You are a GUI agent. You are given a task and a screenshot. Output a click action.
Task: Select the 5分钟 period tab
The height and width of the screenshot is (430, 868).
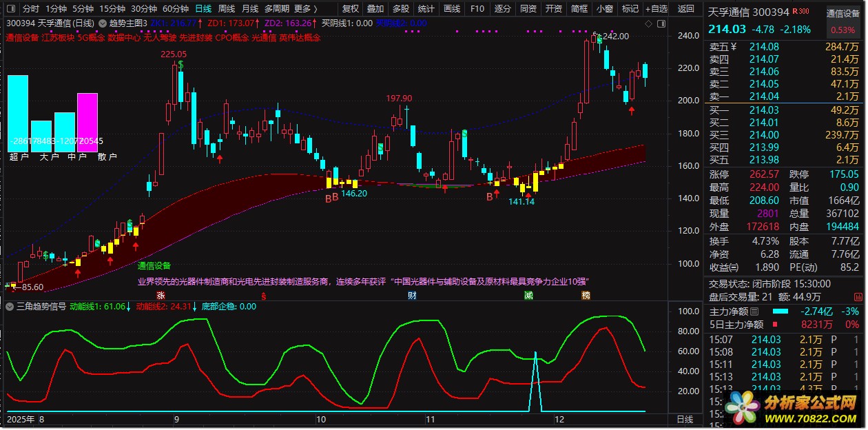tap(83, 9)
